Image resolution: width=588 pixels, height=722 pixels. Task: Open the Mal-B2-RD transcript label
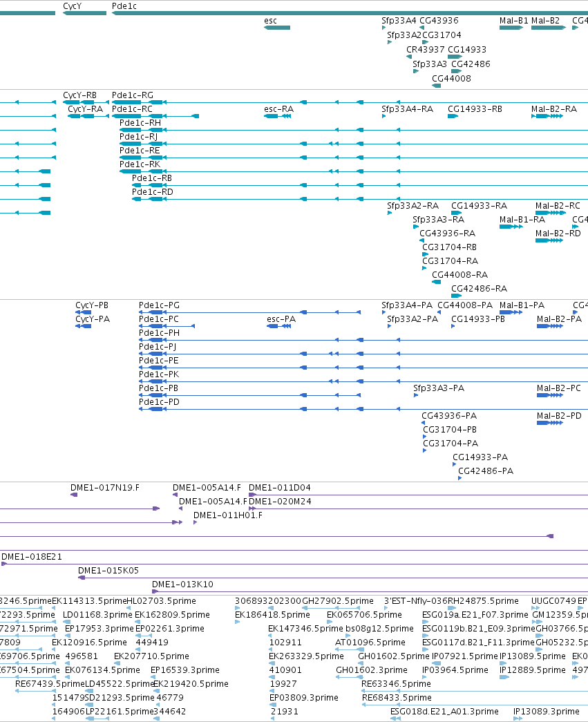coord(558,233)
